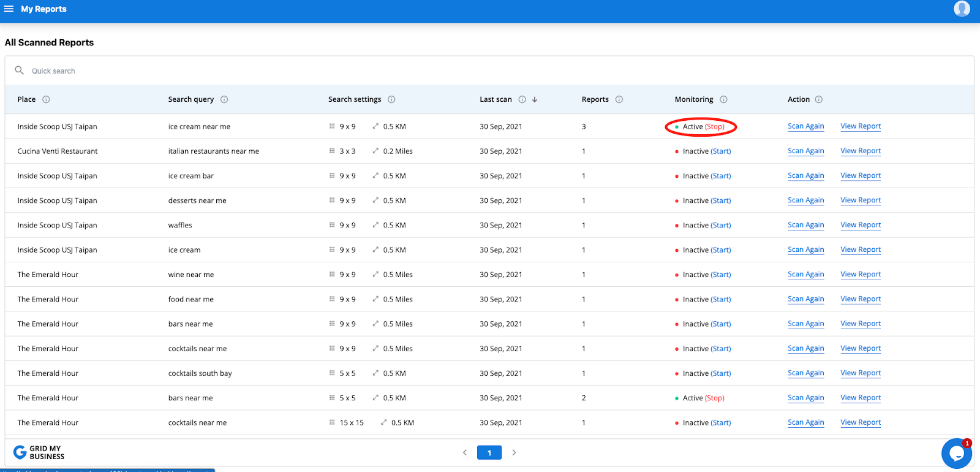Scan Again for cocktails south bay
Viewport: 980px width, 472px height.
(806, 373)
